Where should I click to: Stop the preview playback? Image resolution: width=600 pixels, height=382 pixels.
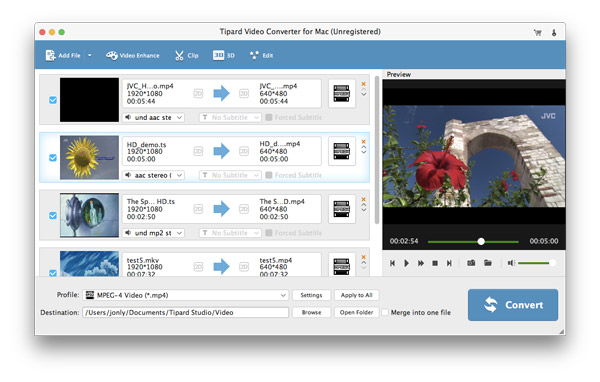click(435, 263)
